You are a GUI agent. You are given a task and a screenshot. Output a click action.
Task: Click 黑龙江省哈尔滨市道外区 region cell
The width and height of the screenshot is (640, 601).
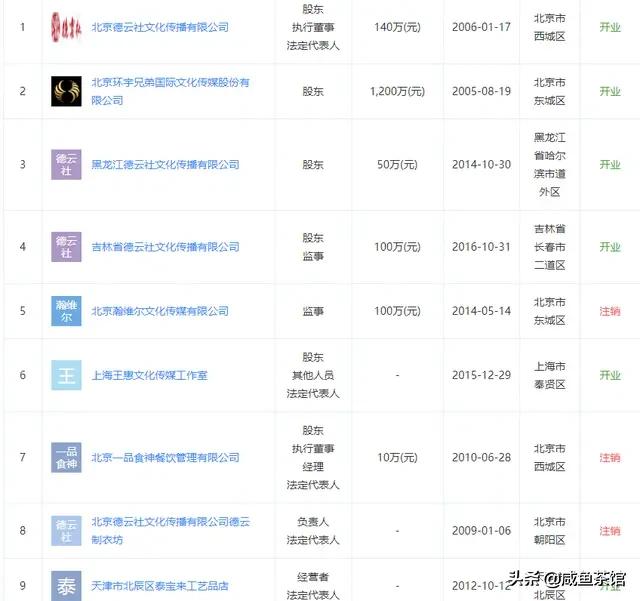coord(549,165)
